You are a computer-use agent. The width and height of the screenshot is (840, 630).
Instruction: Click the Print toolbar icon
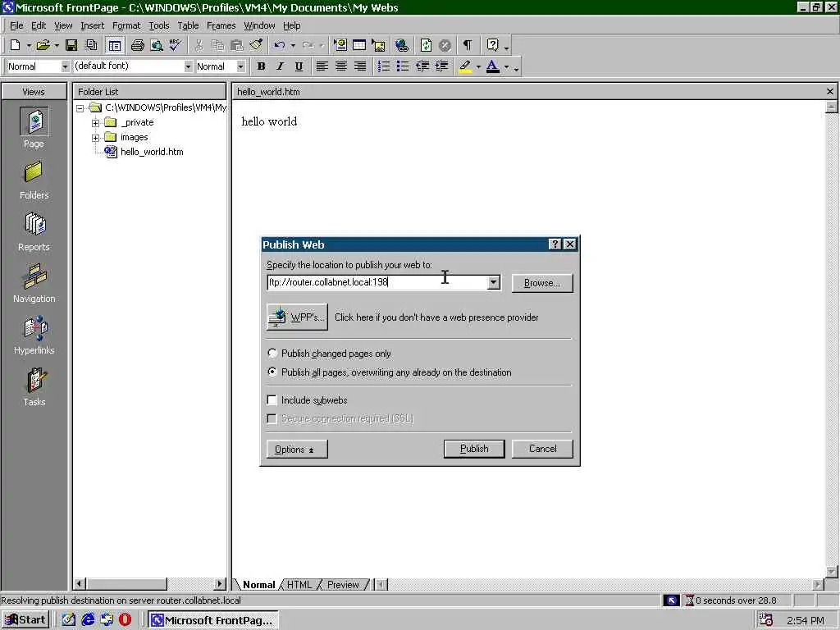[x=137, y=46]
